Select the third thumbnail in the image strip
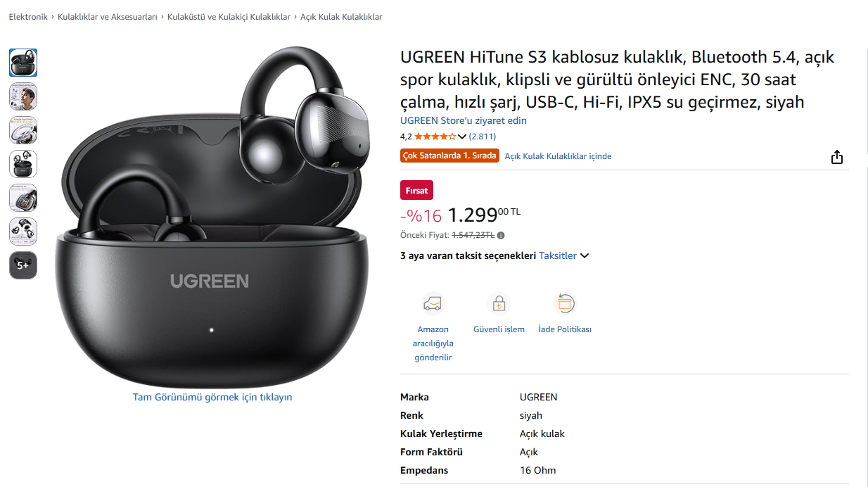 [x=23, y=130]
